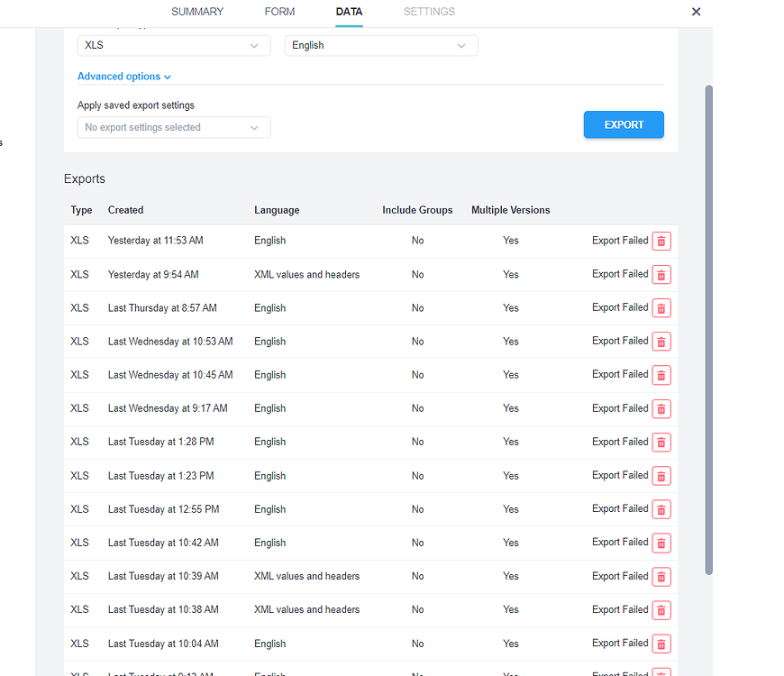Delete the Last Tuesday at 10:04 AM export
This screenshot has width=784, height=676.
[x=661, y=644]
